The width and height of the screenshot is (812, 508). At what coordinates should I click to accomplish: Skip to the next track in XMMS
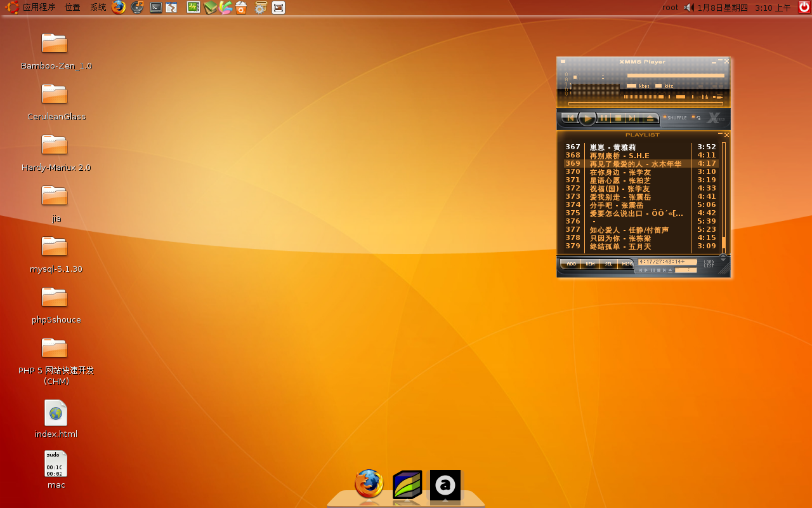coord(632,117)
